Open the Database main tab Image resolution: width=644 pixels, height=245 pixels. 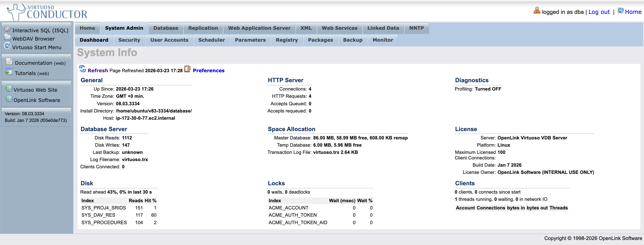[x=166, y=28]
